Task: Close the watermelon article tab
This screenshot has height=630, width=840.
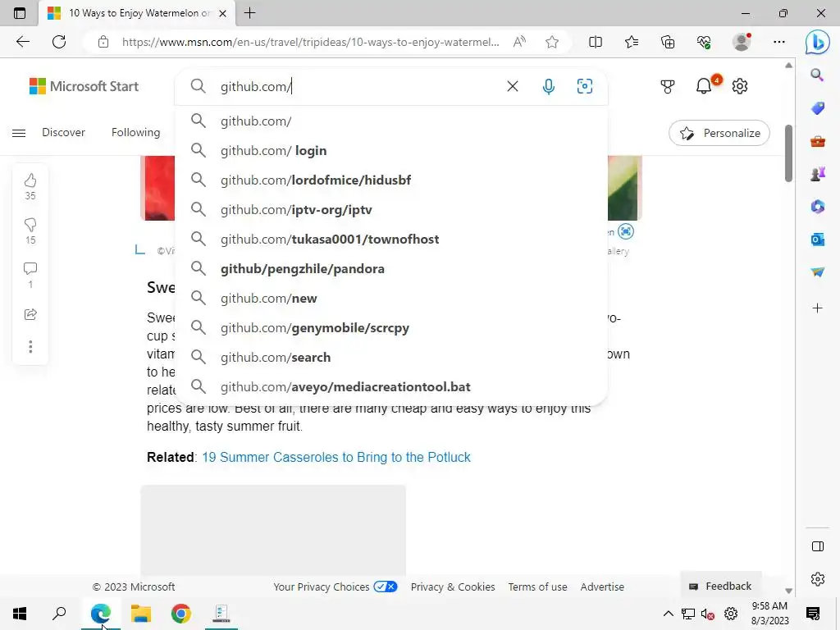Action: [x=223, y=13]
